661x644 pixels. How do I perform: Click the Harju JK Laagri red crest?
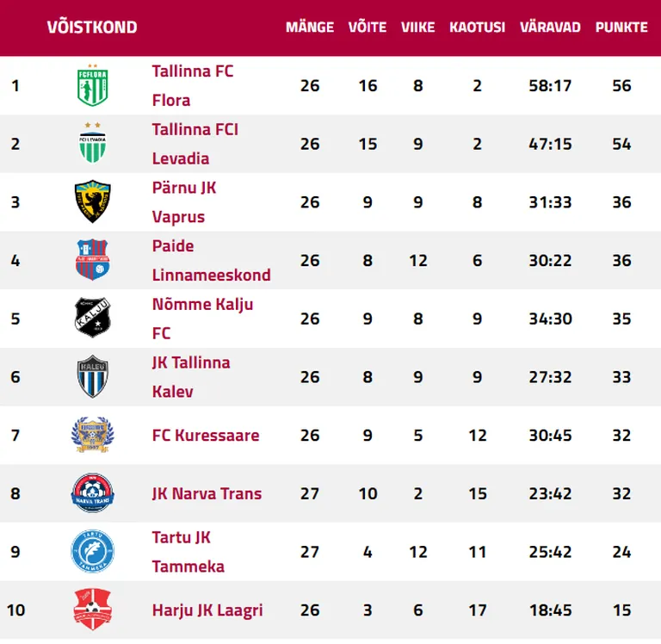93,610
